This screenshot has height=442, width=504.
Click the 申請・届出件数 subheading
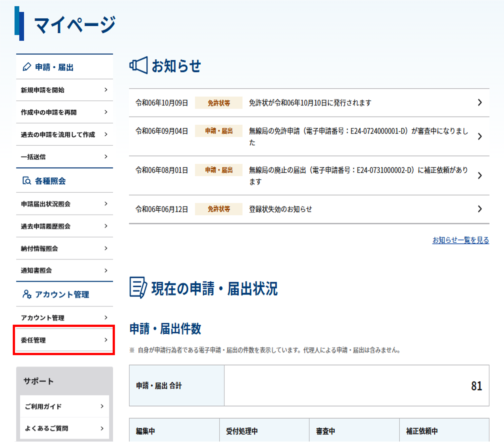click(x=165, y=329)
